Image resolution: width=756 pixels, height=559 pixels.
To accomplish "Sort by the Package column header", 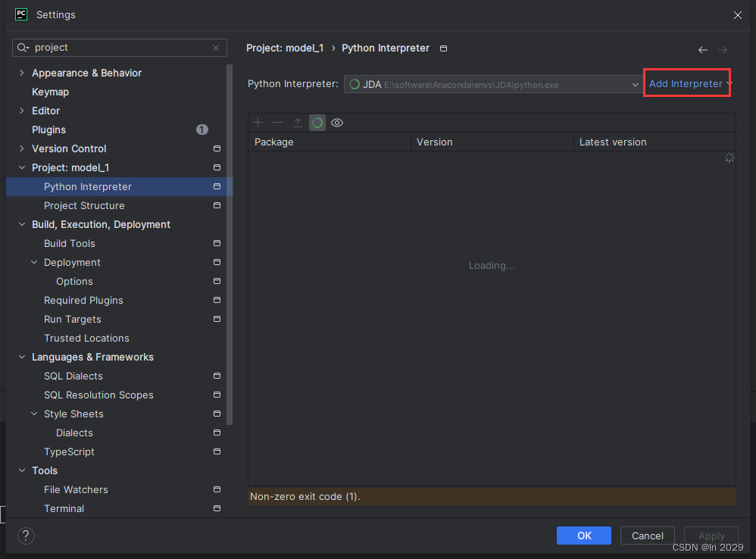I will pos(330,142).
